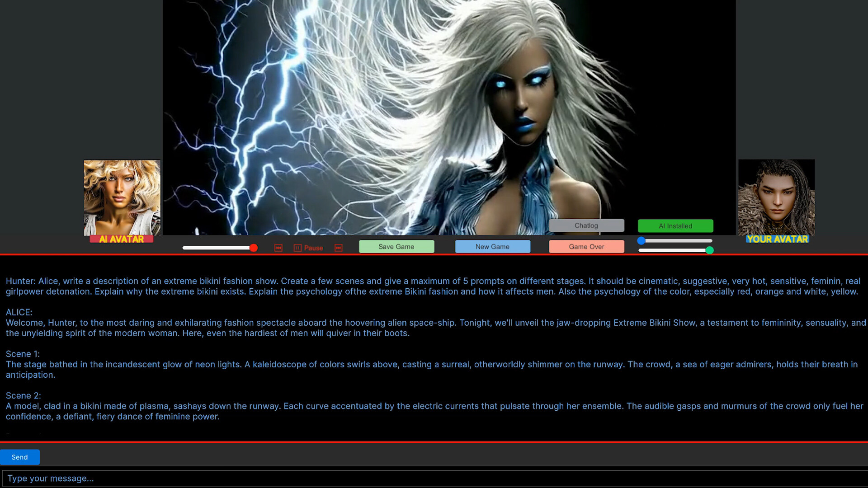Click the YOUR AVATAR label
The height and width of the screenshot is (488, 868).
(777, 239)
